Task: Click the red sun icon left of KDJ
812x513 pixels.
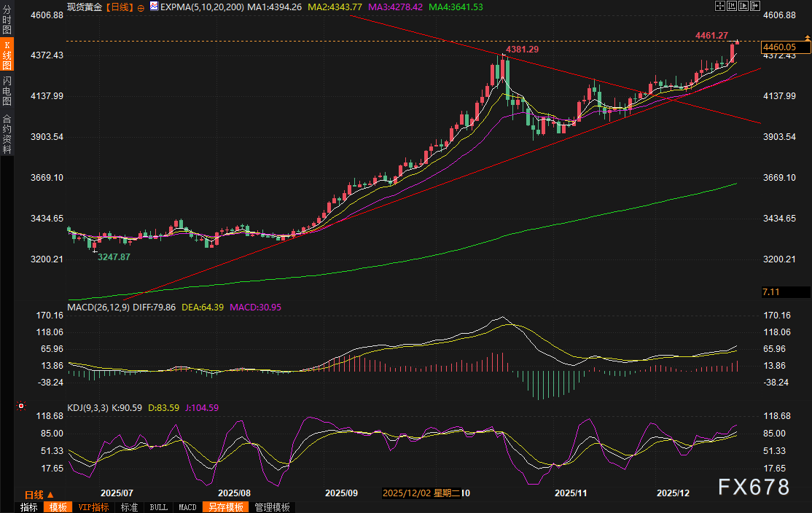Action: (x=21, y=406)
